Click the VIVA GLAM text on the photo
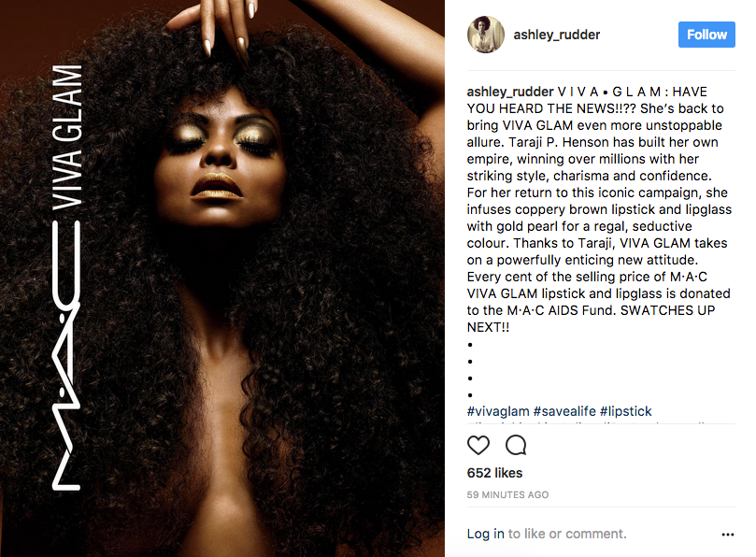 click(67, 137)
